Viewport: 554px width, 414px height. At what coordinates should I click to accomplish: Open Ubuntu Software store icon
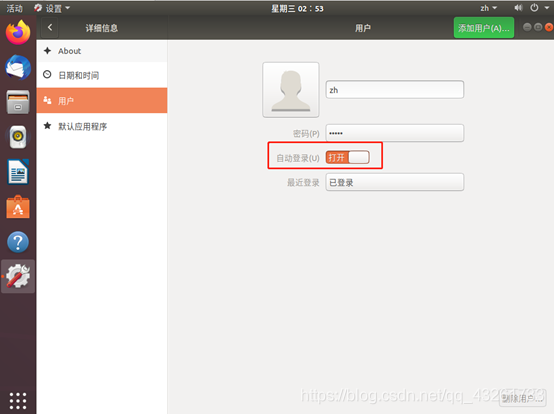pyautogui.click(x=18, y=207)
